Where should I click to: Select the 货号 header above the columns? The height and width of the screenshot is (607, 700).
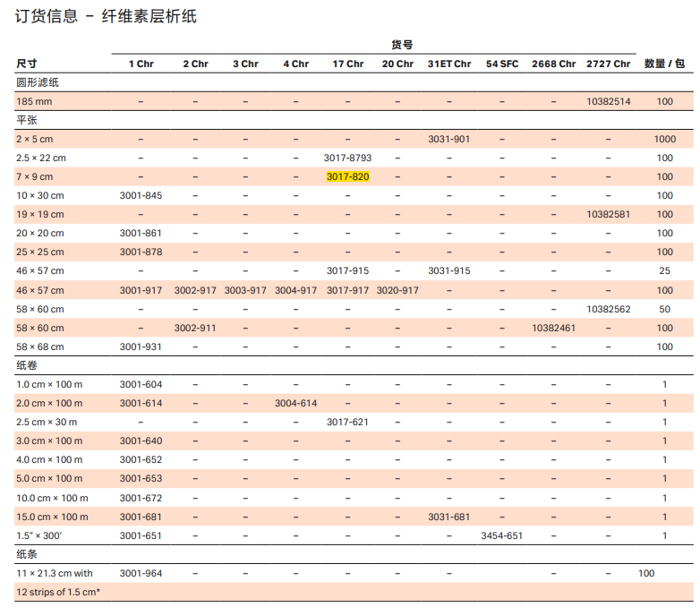click(401, 45)
